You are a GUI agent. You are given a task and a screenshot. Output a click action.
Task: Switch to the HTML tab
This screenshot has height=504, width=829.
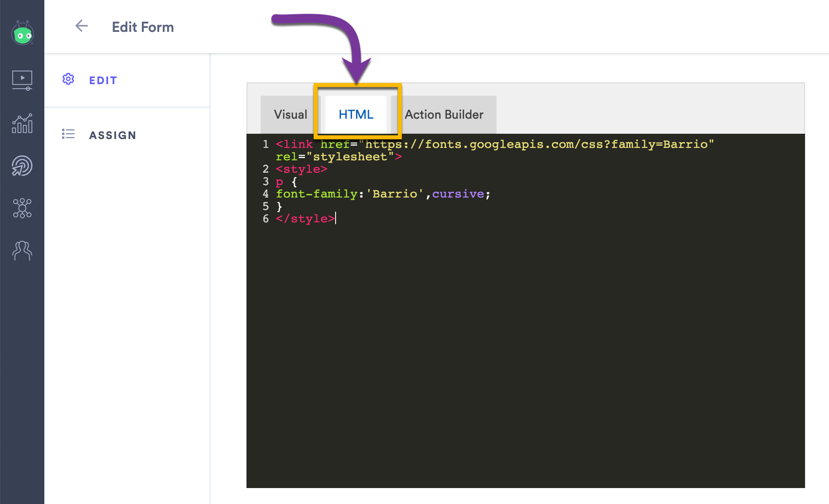[356, 115]
